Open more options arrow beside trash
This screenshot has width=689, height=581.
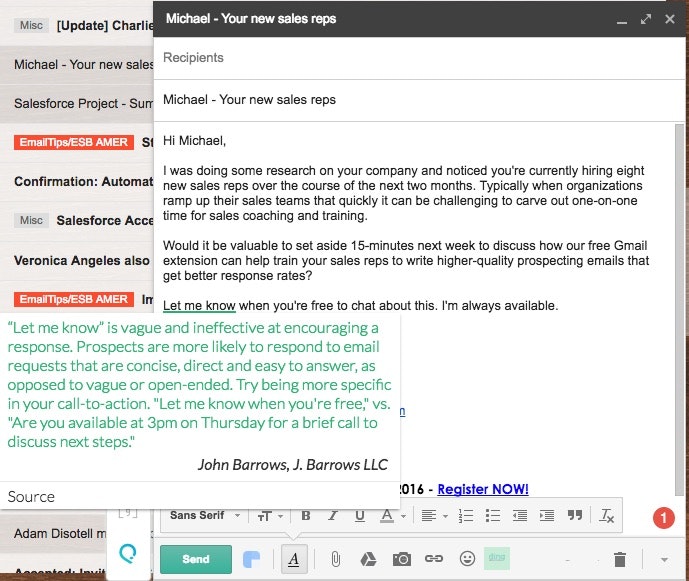click(664, 559)
